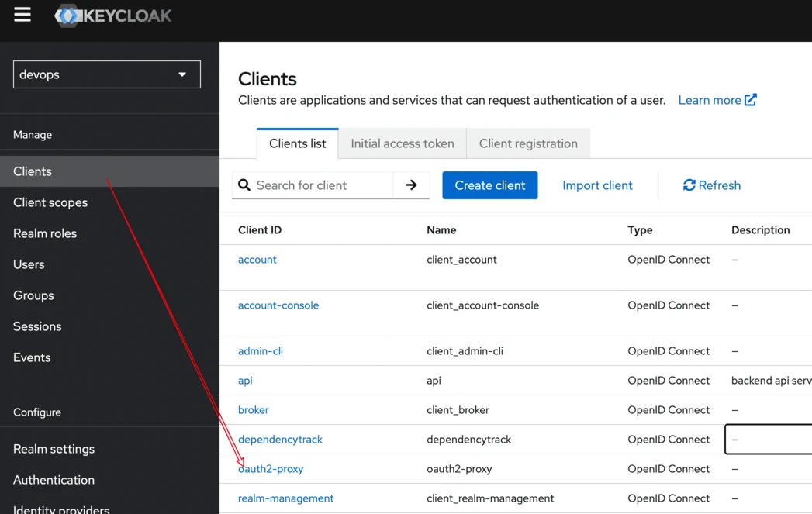The image size is (812, 514).
Task: Open the dependencytrack client details
Action: point(281,439)
